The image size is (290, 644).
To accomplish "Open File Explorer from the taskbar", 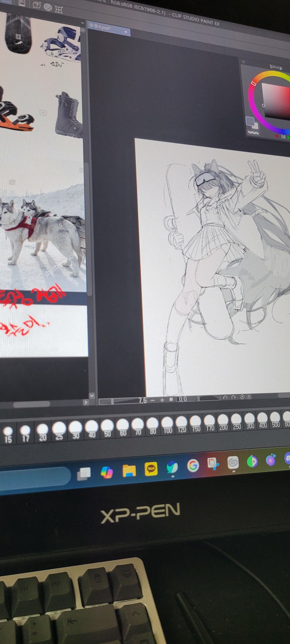I will [129, 471].
